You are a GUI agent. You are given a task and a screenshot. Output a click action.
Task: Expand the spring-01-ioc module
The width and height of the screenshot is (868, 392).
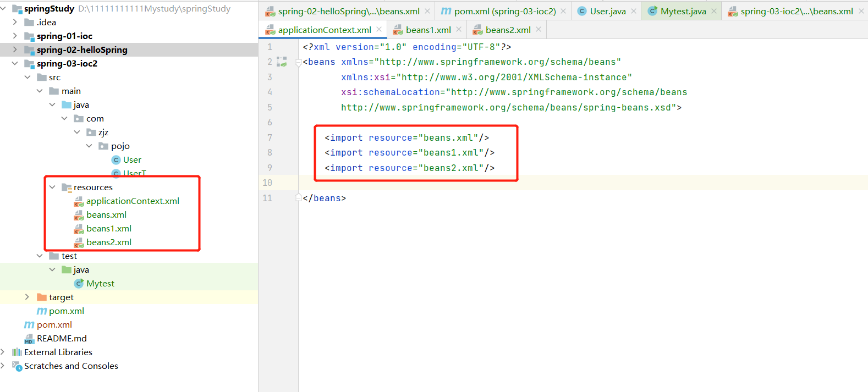pos(15,36)
